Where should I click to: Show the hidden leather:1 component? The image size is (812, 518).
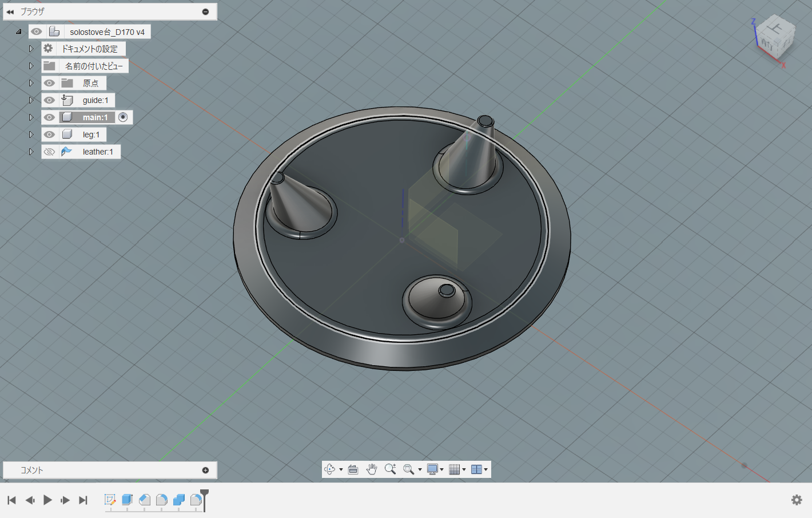(50, 152)
